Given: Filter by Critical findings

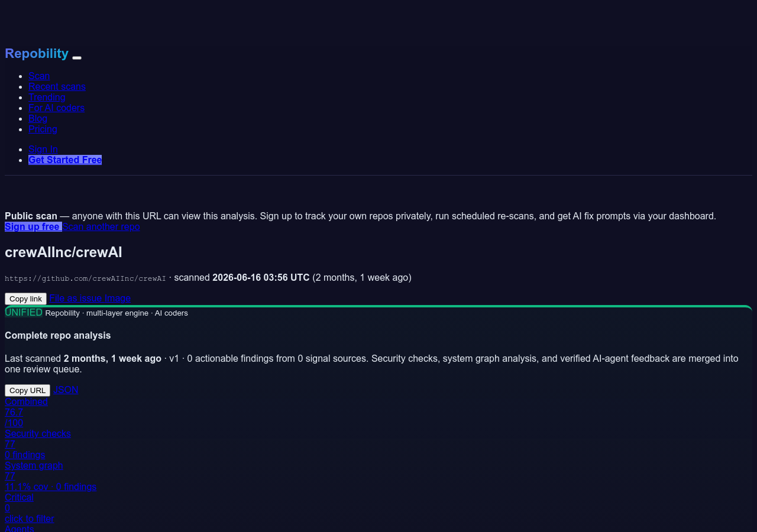Looking at the screenshot, I should pyautogui.click(x=30, y=508).
